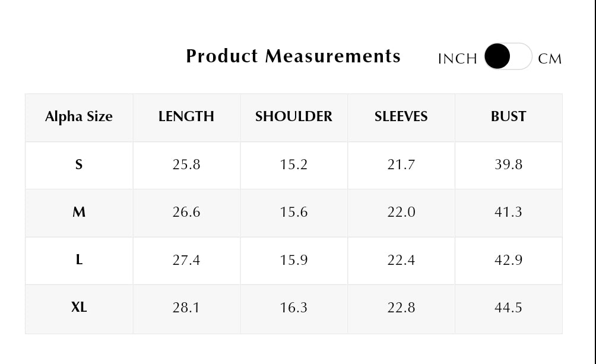
Task: Click the 44.5 bust cell
Action: pos(509,308)
